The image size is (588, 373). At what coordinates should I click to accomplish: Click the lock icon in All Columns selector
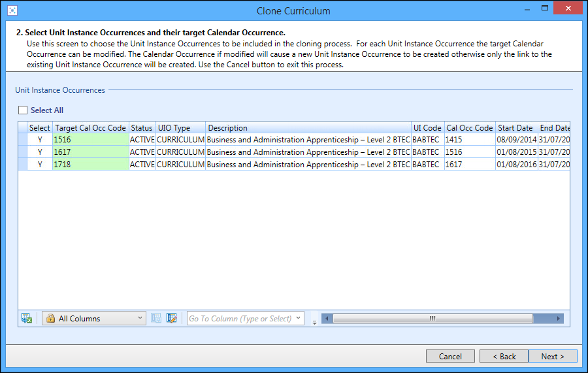[x=50, y=318]
